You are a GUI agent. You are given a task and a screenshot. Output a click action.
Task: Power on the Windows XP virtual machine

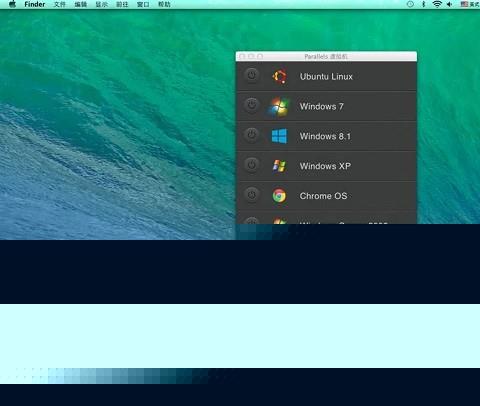[252, 165]
